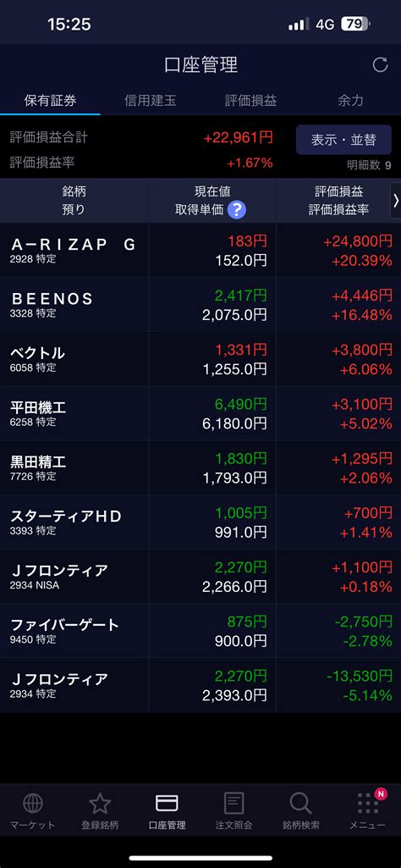Viewport: 401px width, 868px height.
Task: Open the A-RIZAP G holding row
Action: click(200, 250)
